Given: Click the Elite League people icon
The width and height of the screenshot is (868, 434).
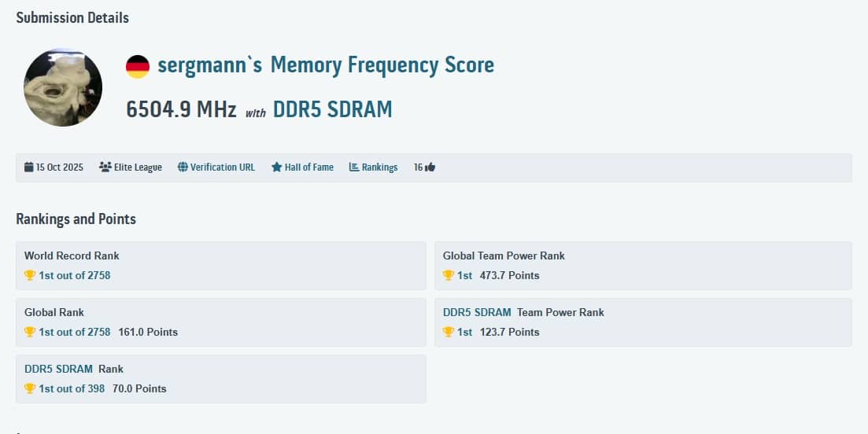Looking at the screenshot, I should coord(105,167).
